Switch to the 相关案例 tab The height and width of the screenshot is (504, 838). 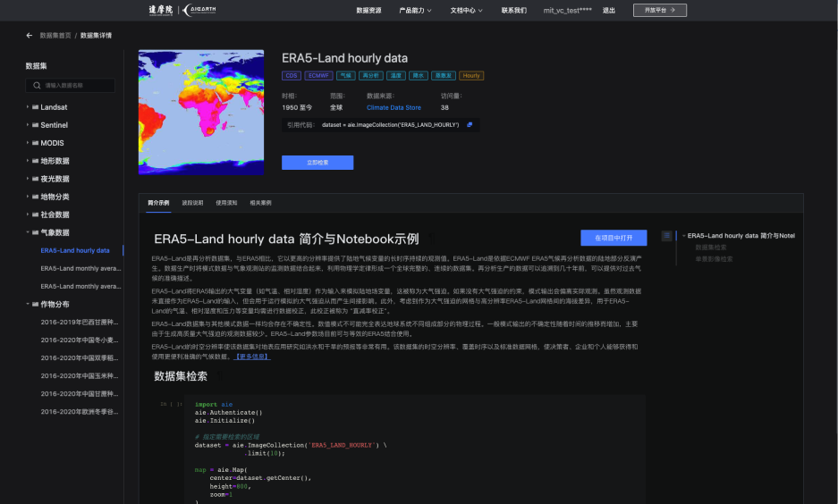(x=260, y=203)
